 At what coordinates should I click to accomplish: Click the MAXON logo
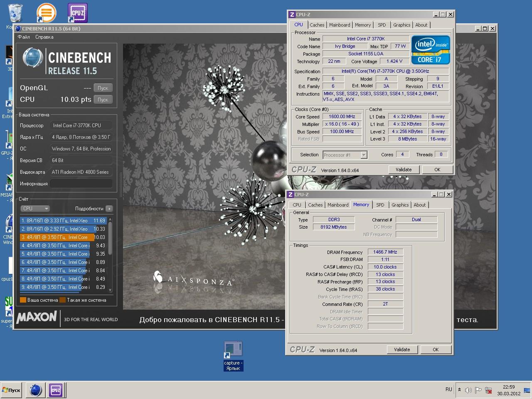[37, 318]
